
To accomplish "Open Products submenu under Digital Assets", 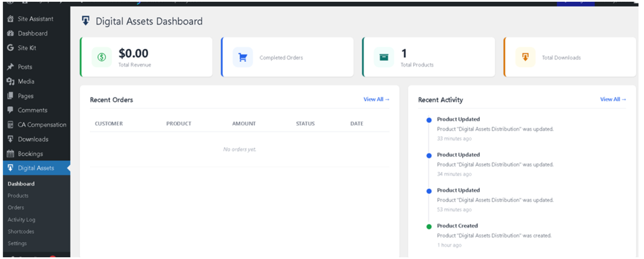I will tap(18, 196).
